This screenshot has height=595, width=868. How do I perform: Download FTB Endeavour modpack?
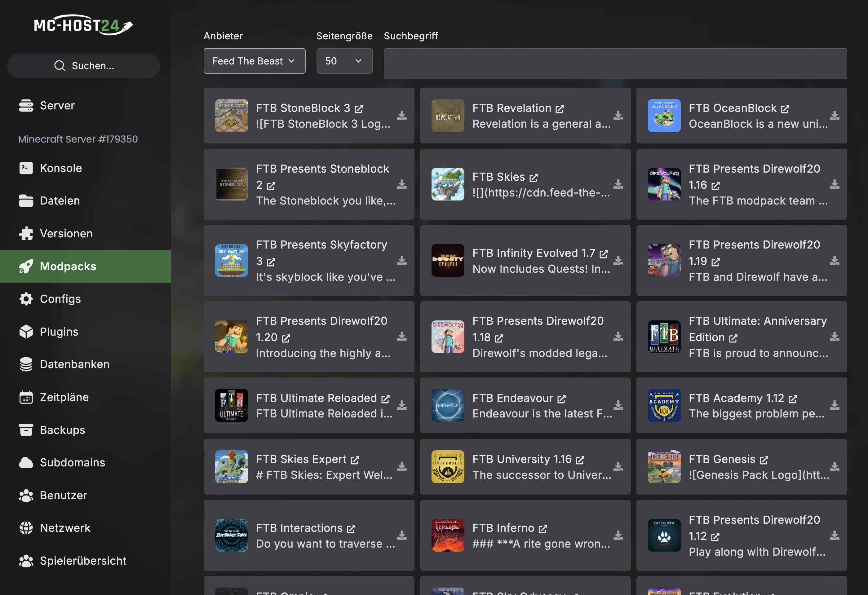click(618, 405)
